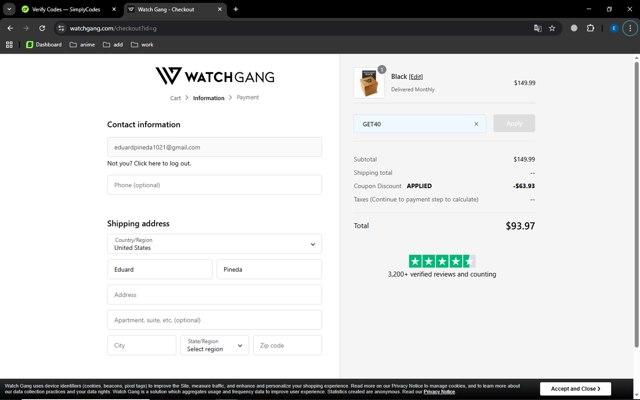Click the email address field
The height and width of the screenshot is (400, 640).
tap(214, 147)
